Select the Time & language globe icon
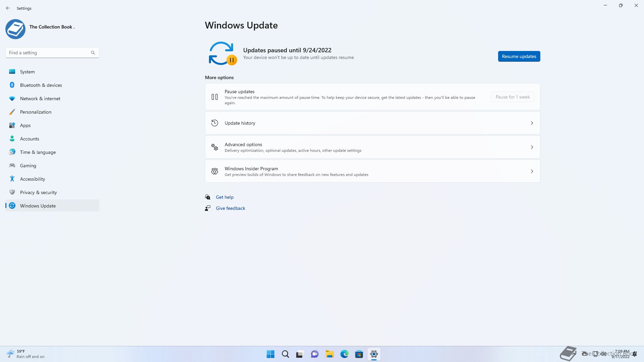The height and width of the screenshot is (362, 644). (12, 152)
